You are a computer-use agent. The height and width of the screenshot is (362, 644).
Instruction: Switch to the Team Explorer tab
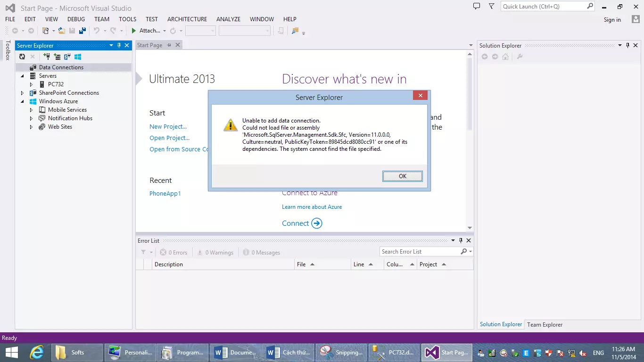click(545, 324)
